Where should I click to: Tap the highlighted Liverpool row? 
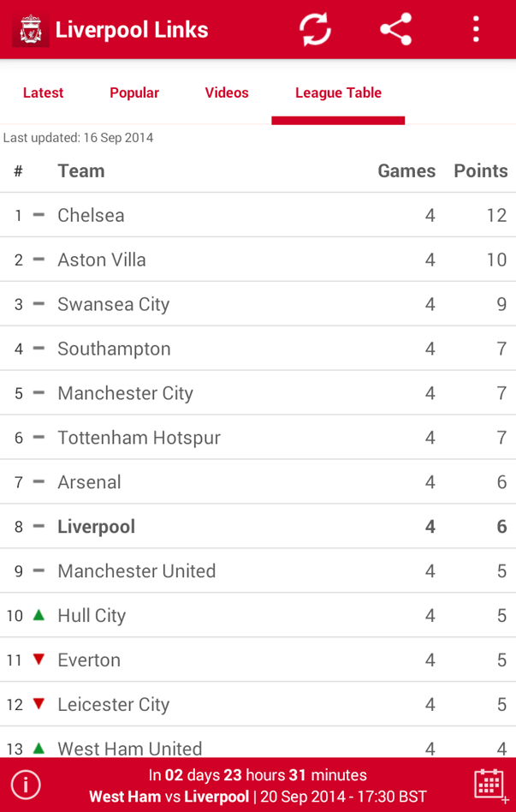point(258,527)
